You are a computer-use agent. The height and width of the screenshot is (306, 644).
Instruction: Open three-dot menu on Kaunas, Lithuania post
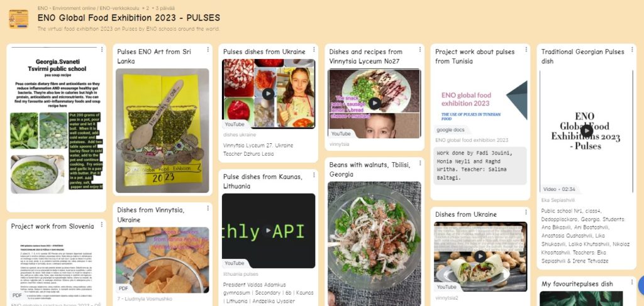pyautogui.click(x=314, y=175)
